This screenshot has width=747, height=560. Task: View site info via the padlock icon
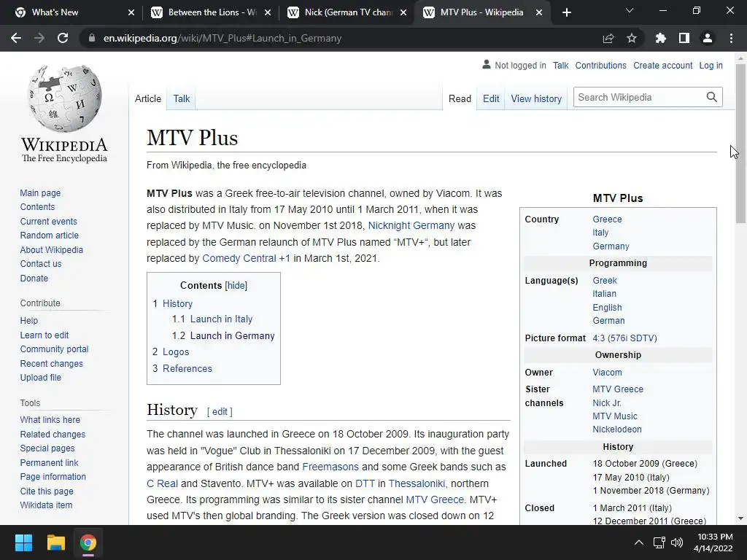tap(91, 38)
